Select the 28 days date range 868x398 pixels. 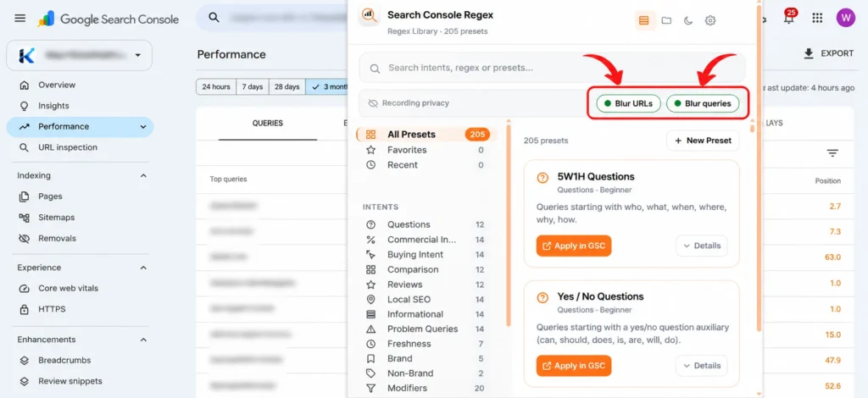(x=287, y=87)
